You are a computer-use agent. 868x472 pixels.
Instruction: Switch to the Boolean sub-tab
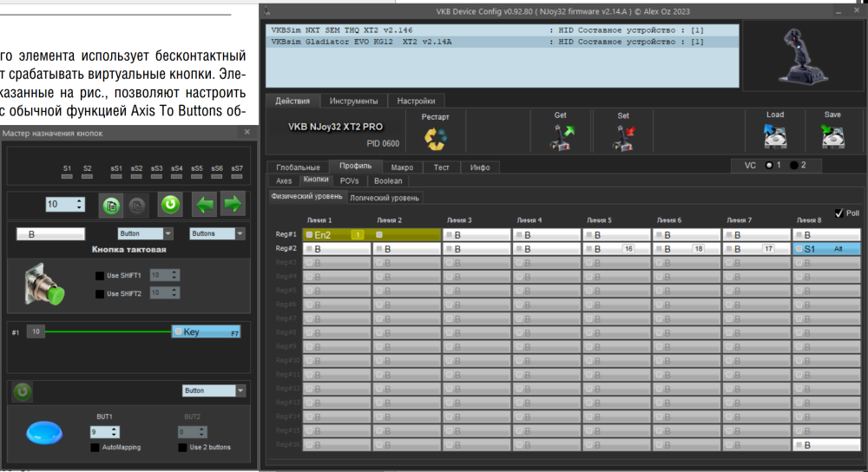coord(388,181)
